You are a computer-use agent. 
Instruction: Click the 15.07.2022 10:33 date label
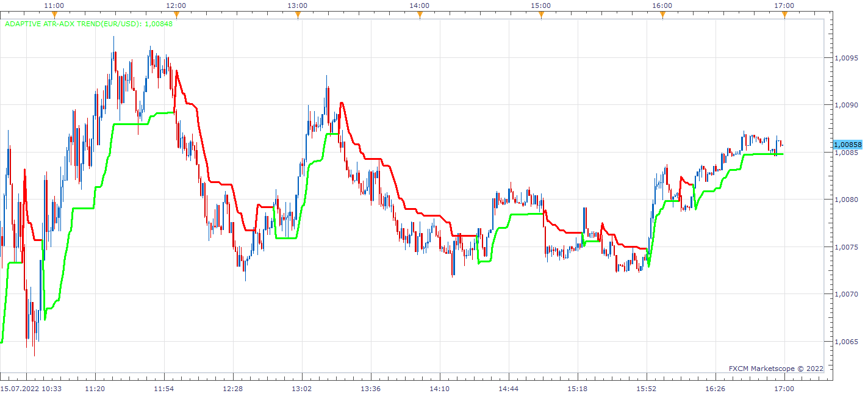pyautogui.click(x=31, y=388)
